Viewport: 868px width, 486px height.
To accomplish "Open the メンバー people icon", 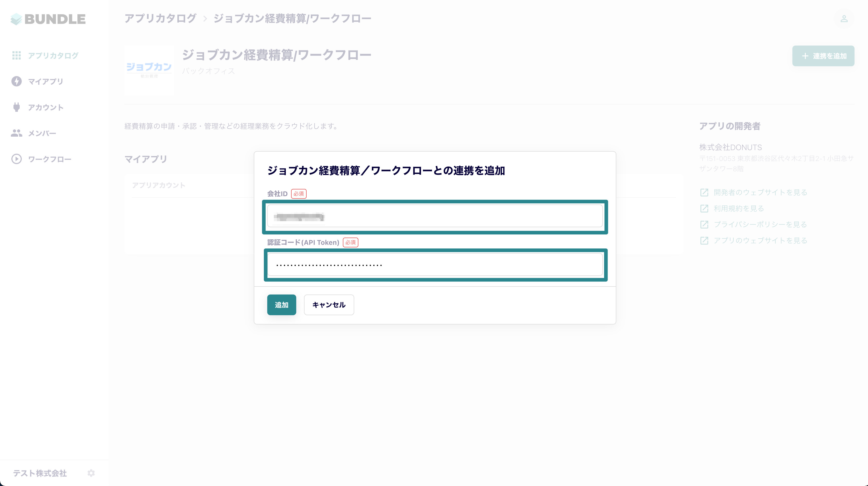I will 17,133.
